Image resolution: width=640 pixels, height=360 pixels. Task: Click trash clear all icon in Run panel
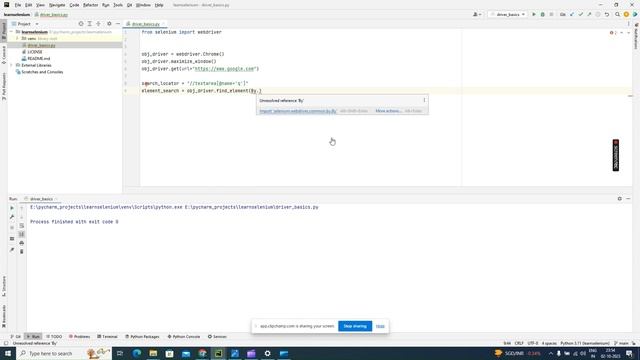pos(22,252)
